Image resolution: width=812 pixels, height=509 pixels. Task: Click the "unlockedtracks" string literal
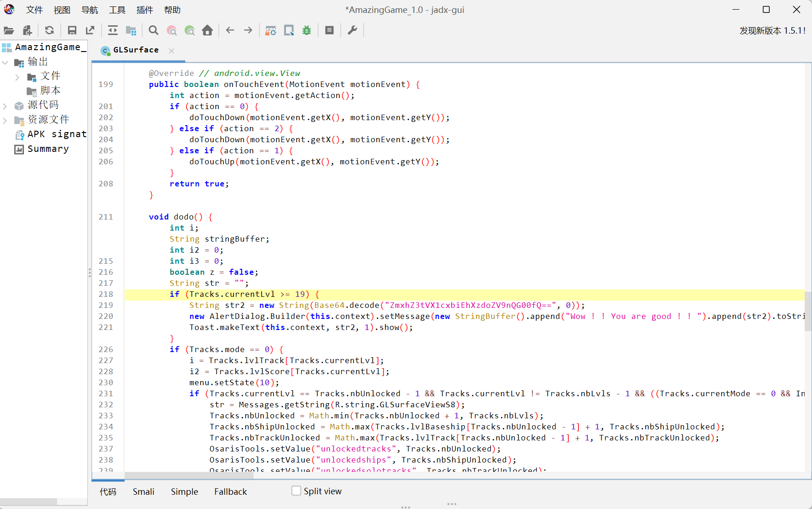tap(356, 449)
